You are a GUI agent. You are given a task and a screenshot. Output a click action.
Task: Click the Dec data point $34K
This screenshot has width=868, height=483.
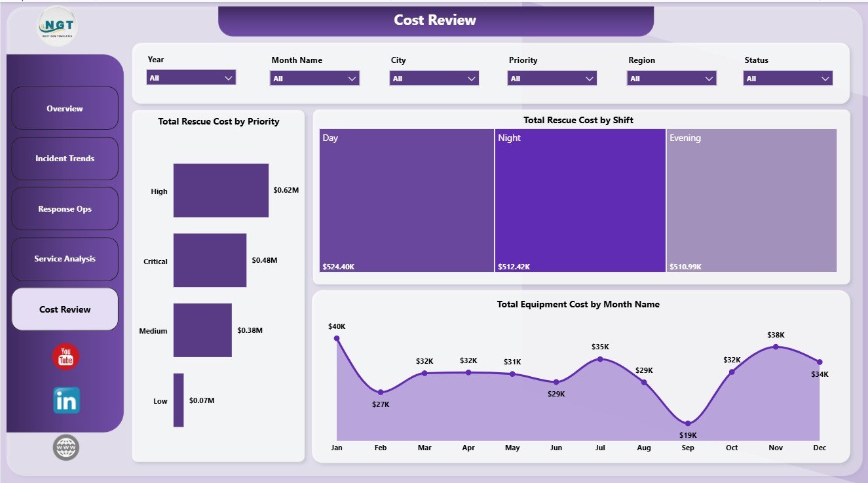(820, 362)
